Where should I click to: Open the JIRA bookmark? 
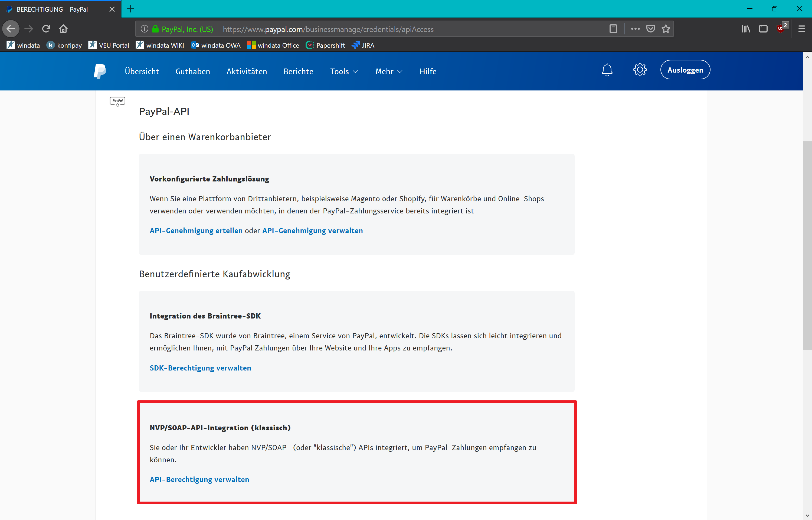(x=363, y=45)
